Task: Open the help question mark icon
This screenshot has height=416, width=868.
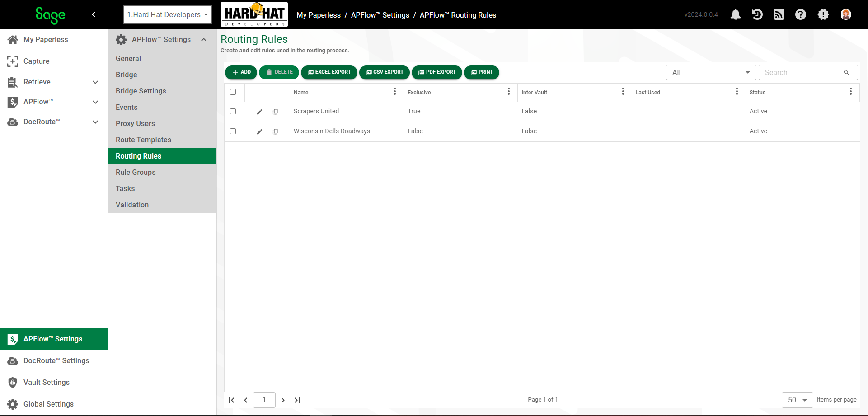Action: point(801,14)
